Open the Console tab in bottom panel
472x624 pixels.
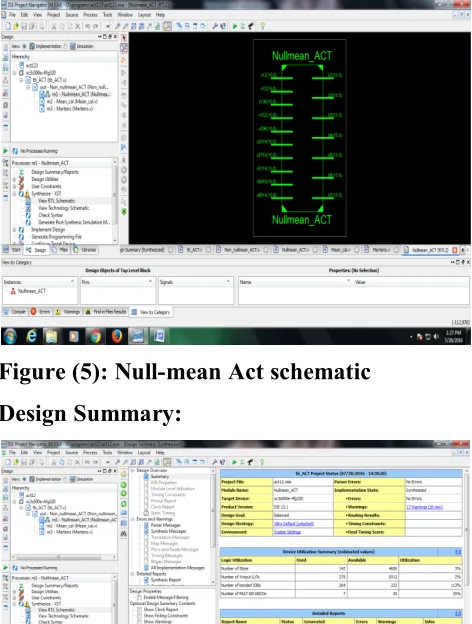[15, 312]
